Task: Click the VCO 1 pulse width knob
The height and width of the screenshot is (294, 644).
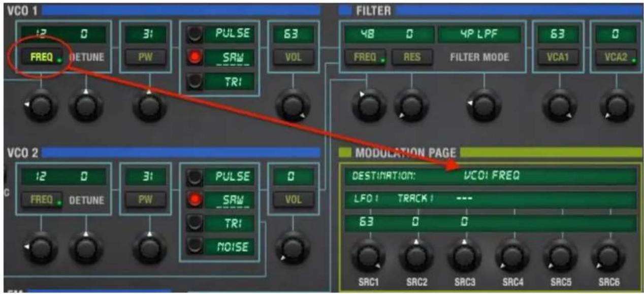Action: [148, 106]
